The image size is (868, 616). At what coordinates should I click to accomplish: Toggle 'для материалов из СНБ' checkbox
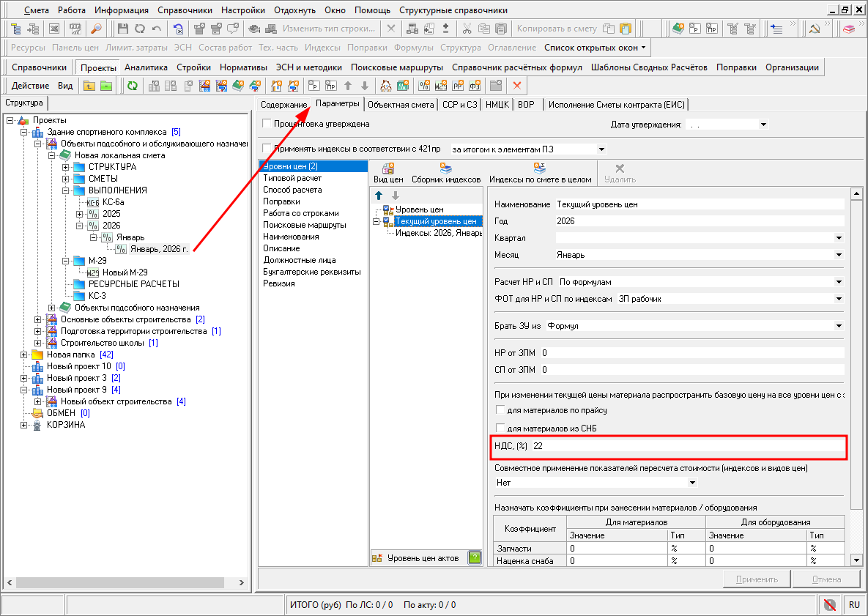(501, 428)
